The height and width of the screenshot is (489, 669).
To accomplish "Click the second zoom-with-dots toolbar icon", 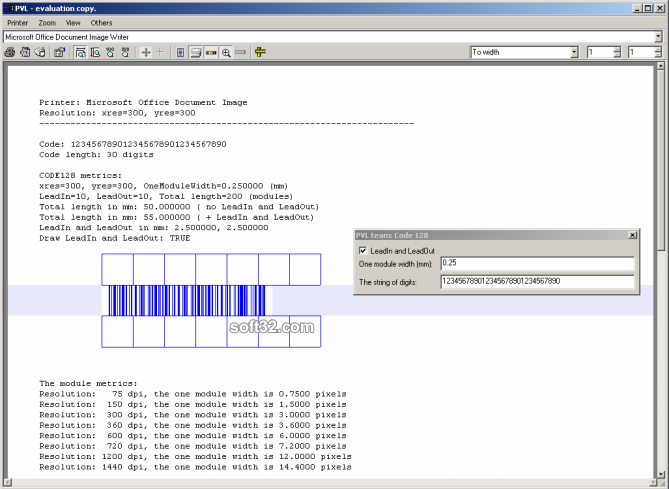I will point(125,52).
